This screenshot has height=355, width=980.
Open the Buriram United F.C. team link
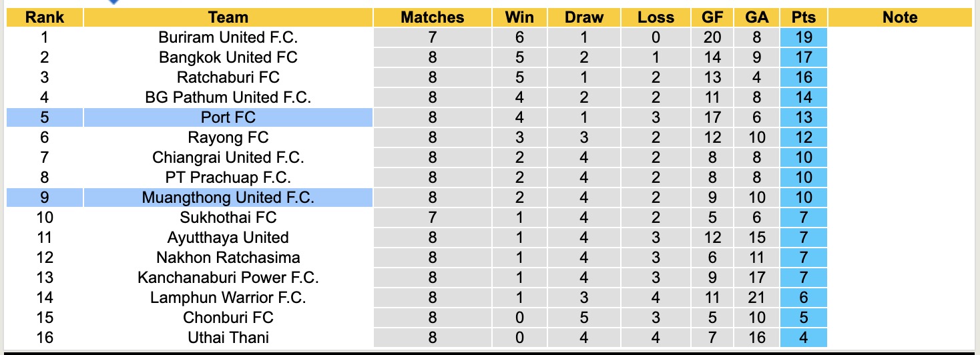tap(228, 37)
